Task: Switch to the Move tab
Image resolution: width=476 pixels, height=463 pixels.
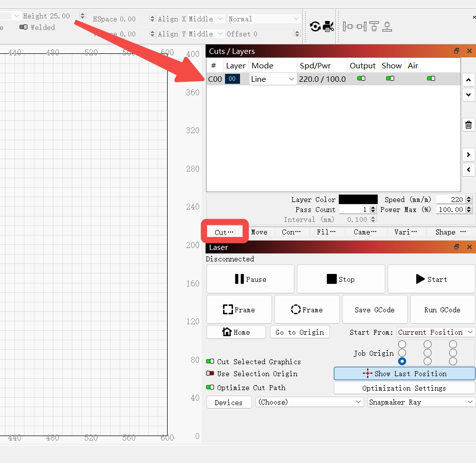Action: (259, 232)
